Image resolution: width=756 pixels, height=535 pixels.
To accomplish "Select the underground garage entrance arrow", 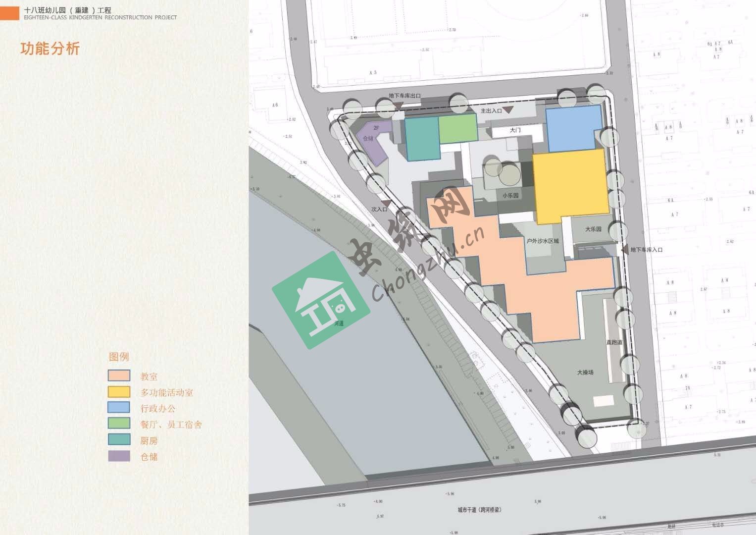I will point(625,250).
